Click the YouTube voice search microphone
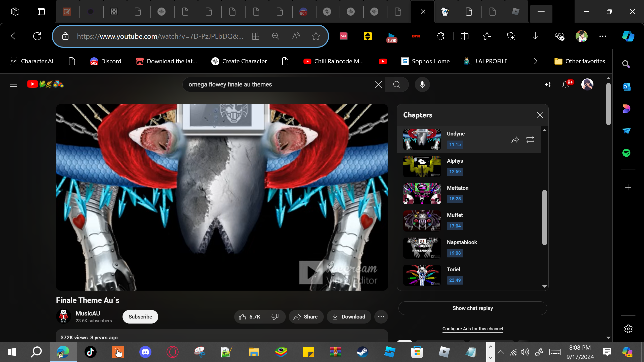Viewport: 644px width, 362px height. [x=422, y=84]
